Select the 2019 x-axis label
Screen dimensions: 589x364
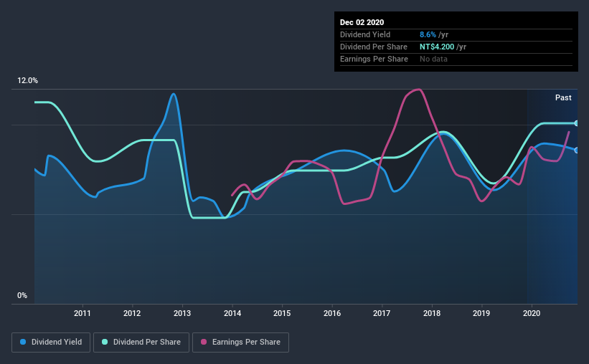pyautogui.click(x=481, y=313)
